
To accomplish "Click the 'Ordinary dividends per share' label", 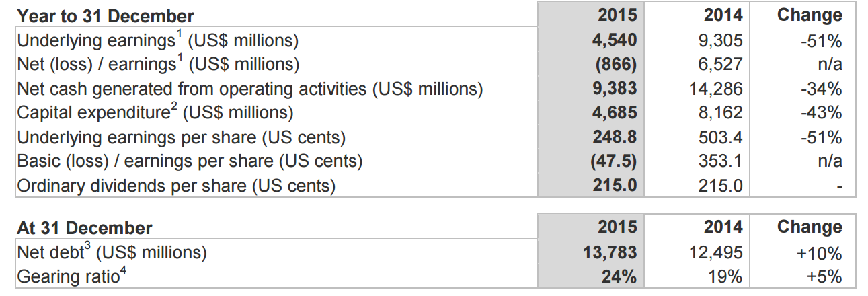I will tap(175, 186).
